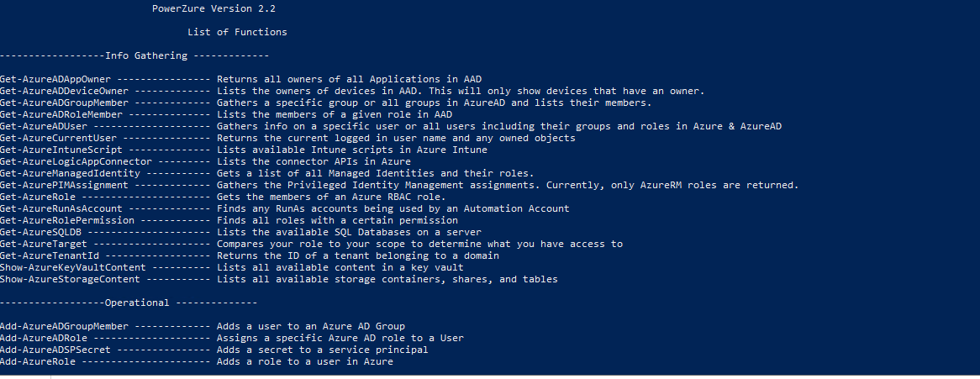Click the "Operational" section header
Image resolution: width=980 pixels, height=379 pixels.
(137, 303)
